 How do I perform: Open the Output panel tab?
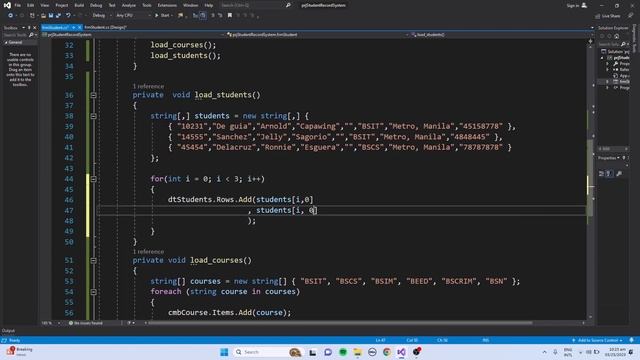(x=8, y=331)
